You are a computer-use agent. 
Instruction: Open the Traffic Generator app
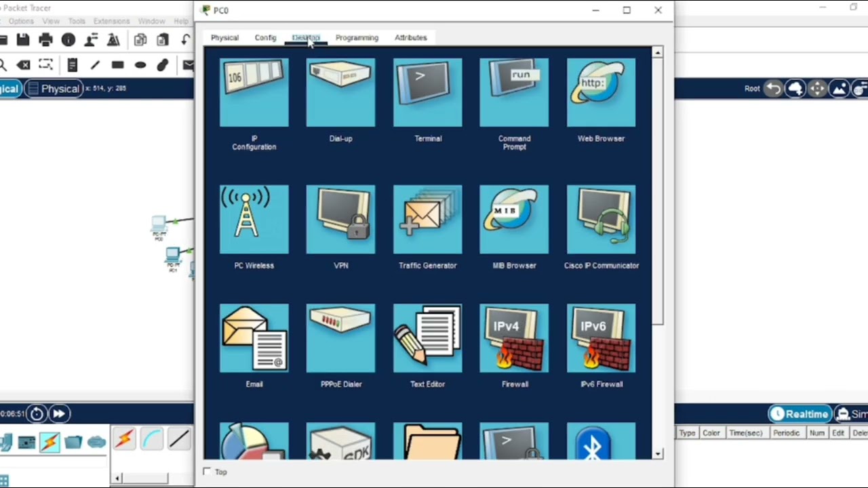[x=427, y=220]
